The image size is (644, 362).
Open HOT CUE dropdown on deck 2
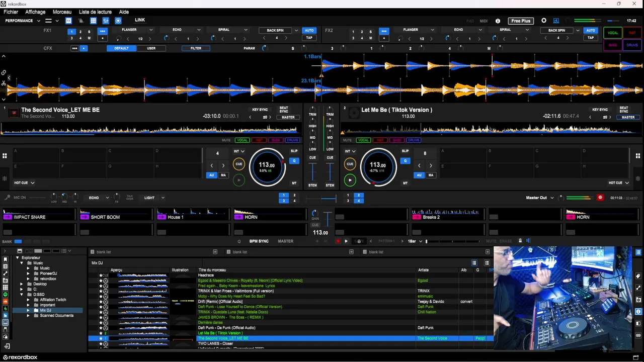coord(619,183)
